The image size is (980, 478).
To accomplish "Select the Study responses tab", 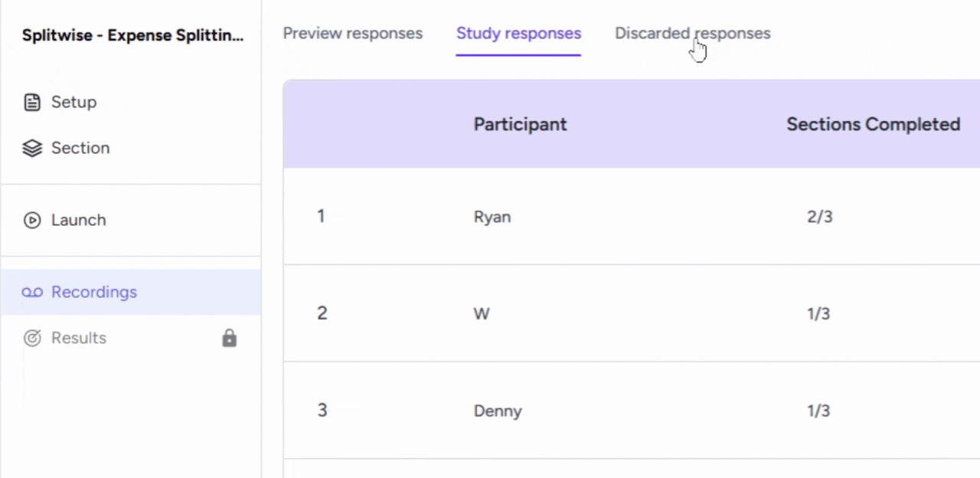I will [x=518, y=34].
